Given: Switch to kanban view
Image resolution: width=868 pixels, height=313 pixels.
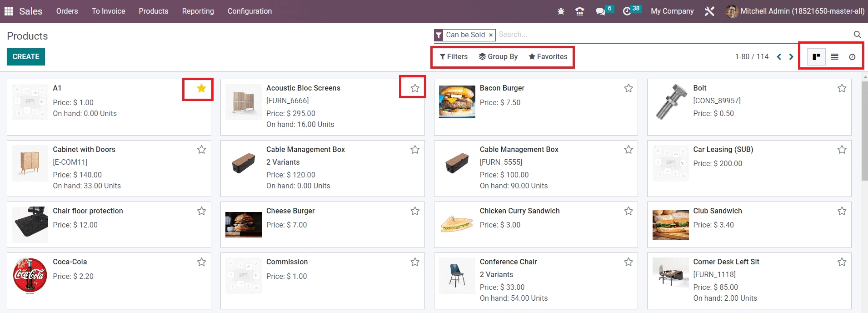Looking at the screenshot, I should (816, 57).
